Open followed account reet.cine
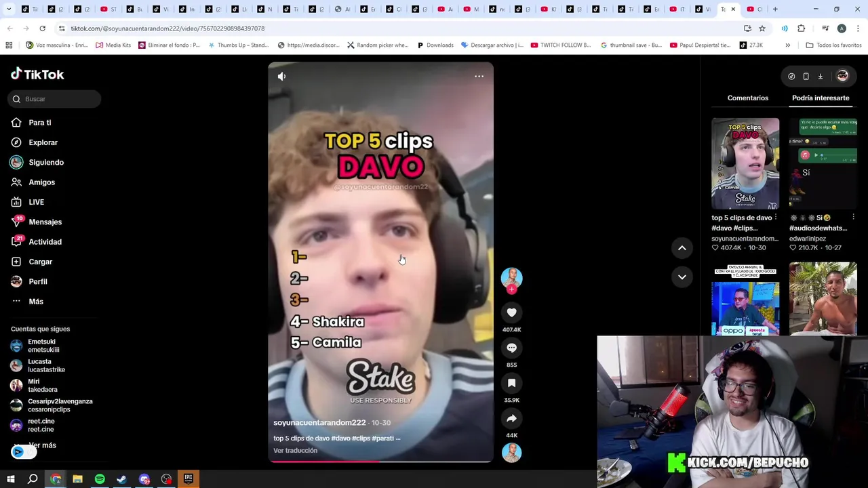This screenshot has height=488, width=868. click(x=41, y=425)
